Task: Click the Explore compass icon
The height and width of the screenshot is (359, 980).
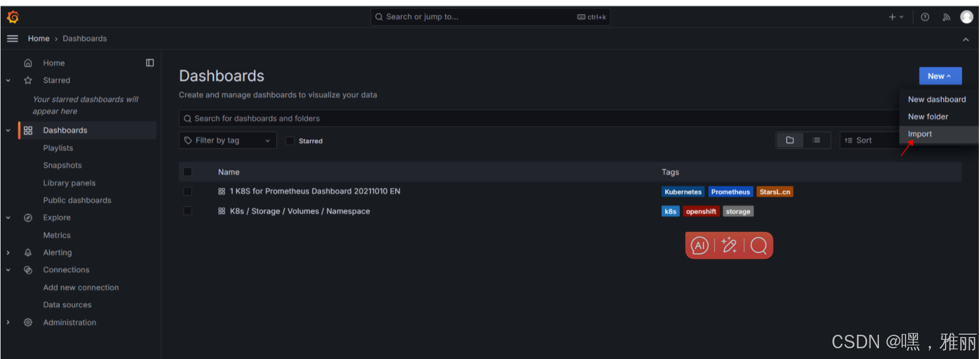Action: 28,218
